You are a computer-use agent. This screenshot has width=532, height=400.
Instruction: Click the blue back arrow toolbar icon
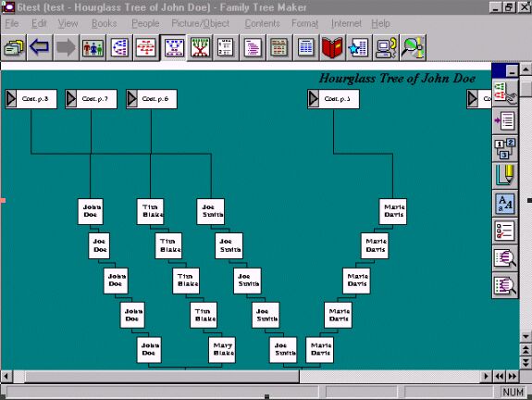(40, 47)
